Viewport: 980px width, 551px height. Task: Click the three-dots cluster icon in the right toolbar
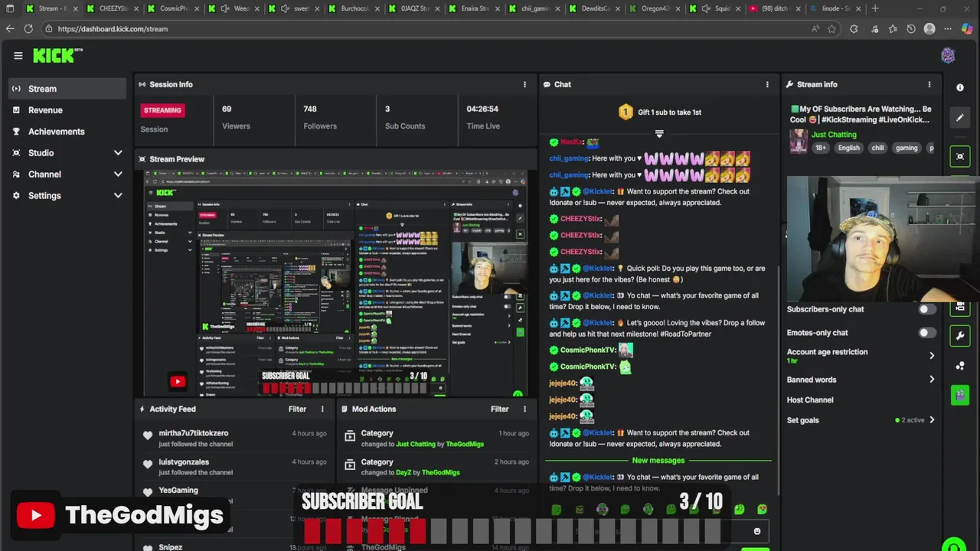960,366
